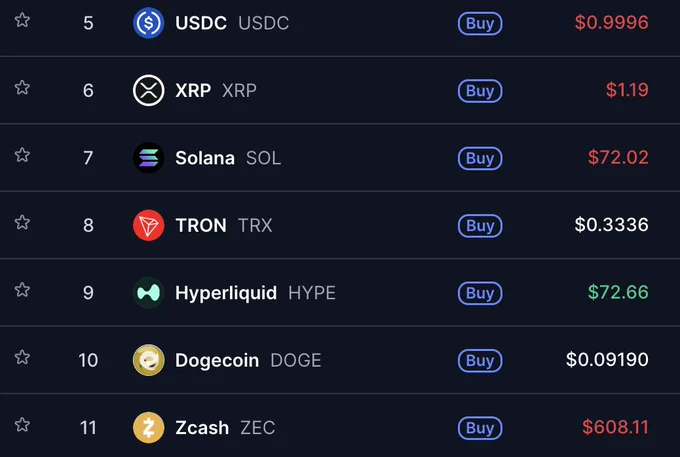
Task: Click the Solana coin logo
Action: pos(148,158)
